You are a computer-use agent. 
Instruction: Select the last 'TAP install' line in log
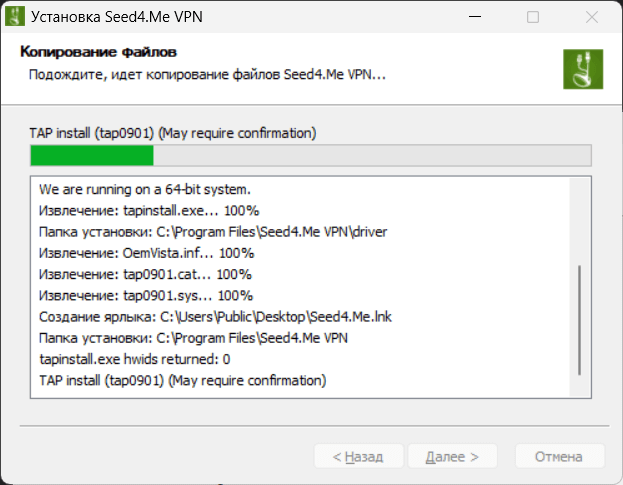182,381
